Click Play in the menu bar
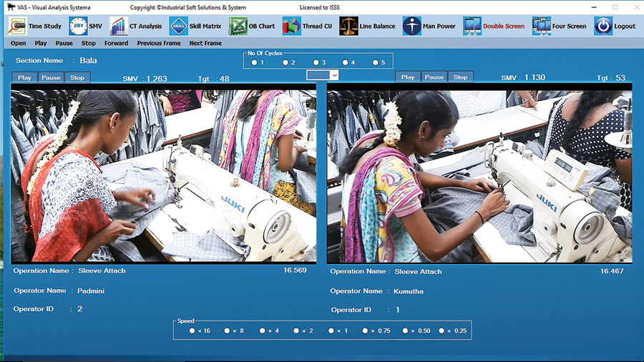Viewport: 644px width, 362px height. coord(41,43)
